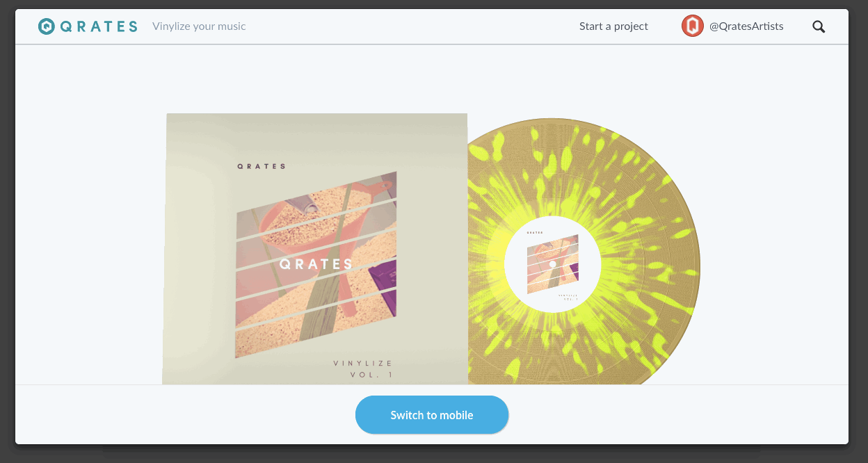Select the album sleeve cover artwork
868x463 pixels.
pos(315,249)
